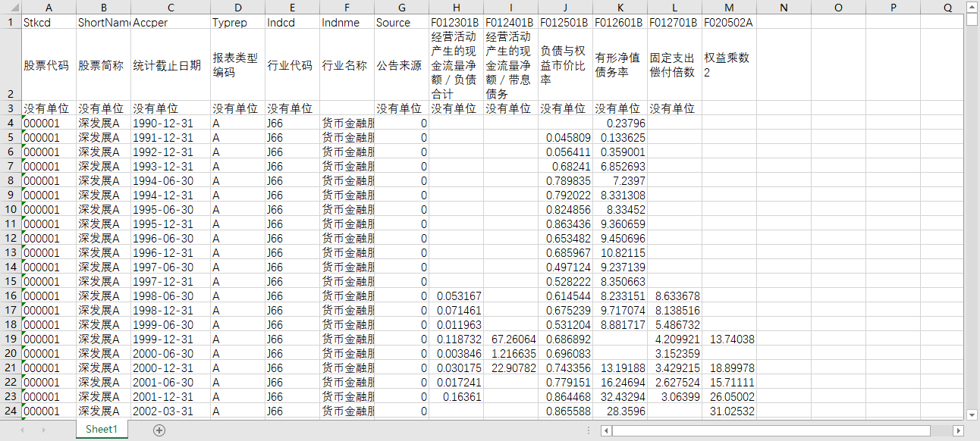Image resolution: width=980 pixels, height=441 pixels.
Task: Click cell containing Typrep
Action: pyautogui.click(x=237, y=22)
